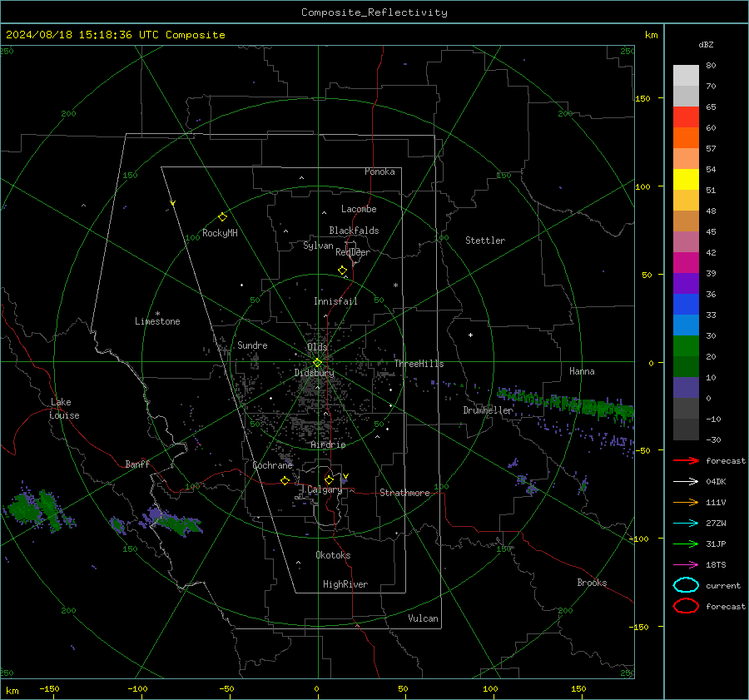The height and width of the screenshot is (700, 749).
Task: Pick the light gray 70-80 dBZ swatch
Action: (686, 75)
